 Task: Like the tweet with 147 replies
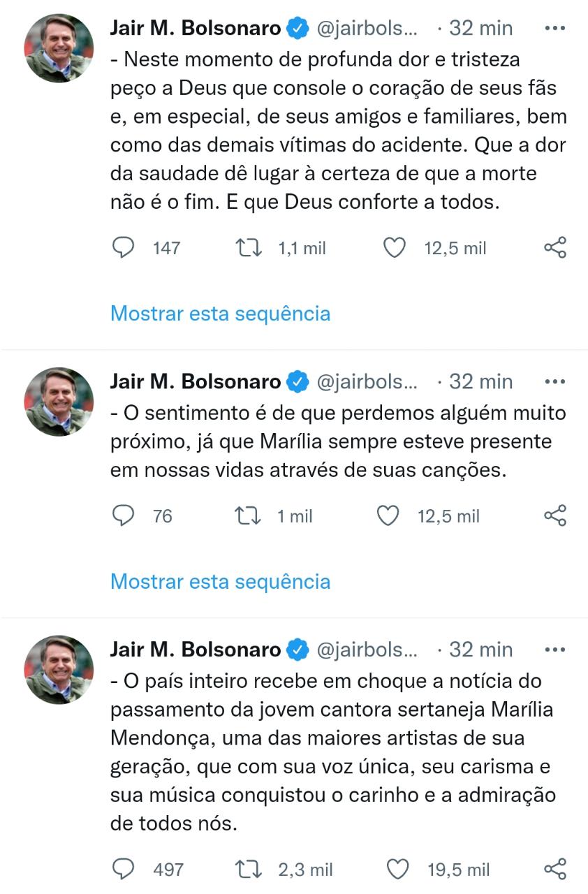click(x=395, y=248)
